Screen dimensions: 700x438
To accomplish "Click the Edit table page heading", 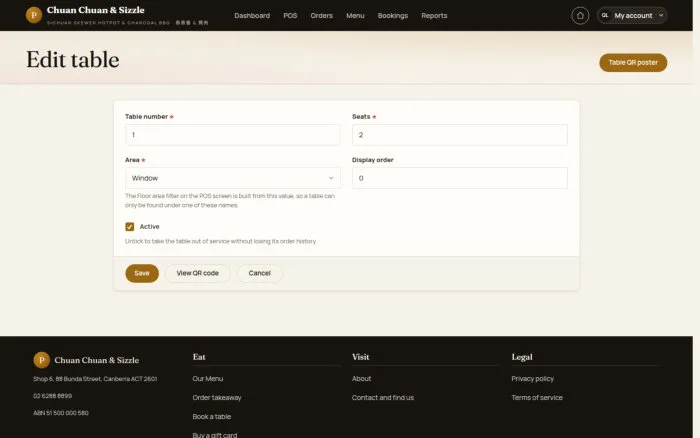I will pos(72,60).
